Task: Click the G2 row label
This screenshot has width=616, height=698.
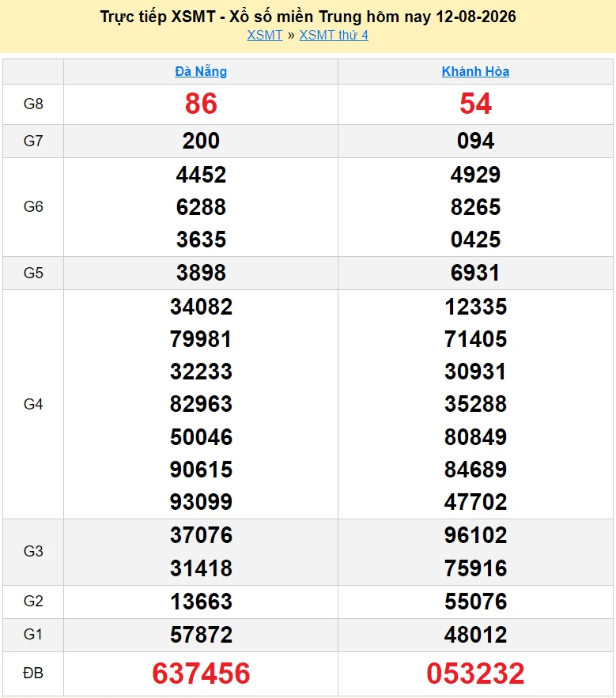Action: [33, 602]
